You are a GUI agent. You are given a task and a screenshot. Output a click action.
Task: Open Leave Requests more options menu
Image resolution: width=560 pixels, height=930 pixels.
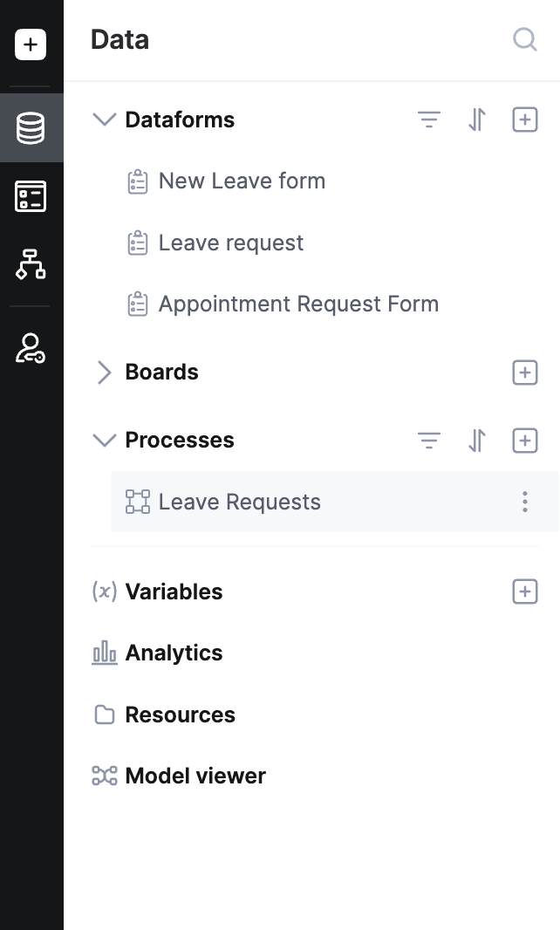coord(524,502)
